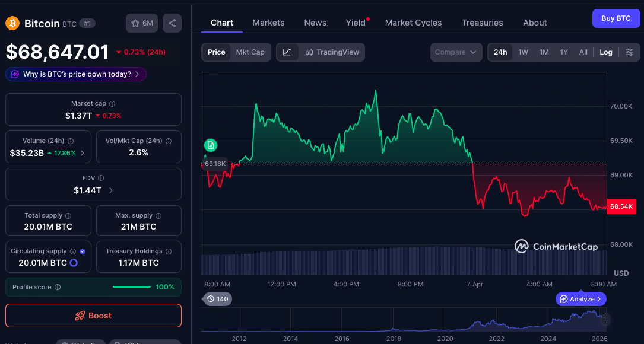Screen dimensions: 644x344
Task: Open the Markets tab
Action: [268, 23]
